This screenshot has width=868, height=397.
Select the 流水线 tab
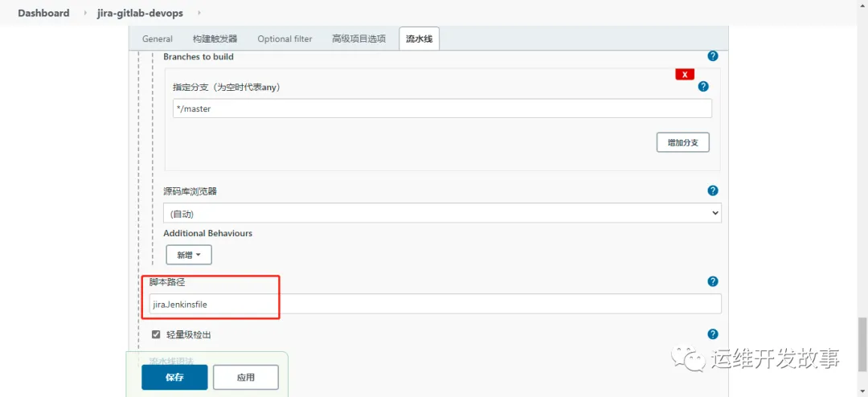pyautogui.click(x=419, y=39)
